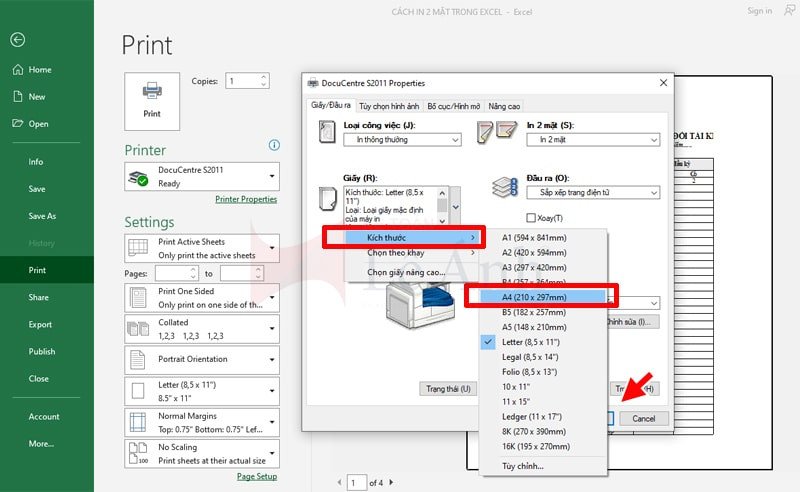Select A4 (210 x 297mm) paper size
Image resolution: width=800 pixels, height=492 pixels.
[x=540, y=297]
